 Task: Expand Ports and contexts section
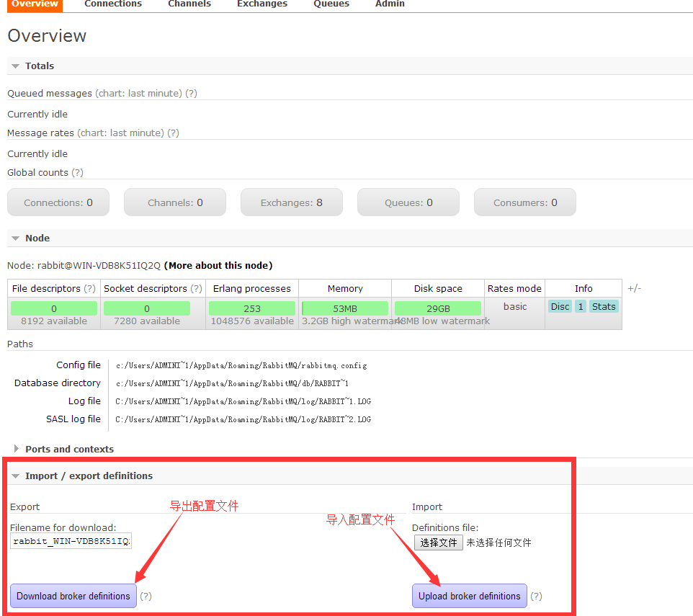coord(69,449)
